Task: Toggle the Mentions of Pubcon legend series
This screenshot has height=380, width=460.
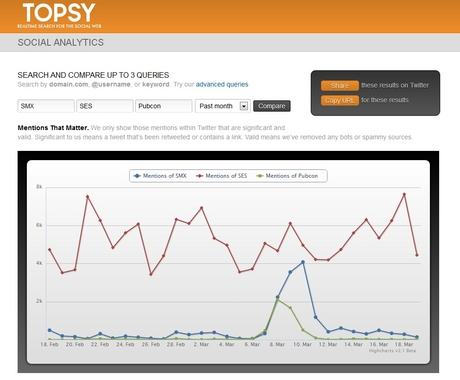Action: coord(287,176)
